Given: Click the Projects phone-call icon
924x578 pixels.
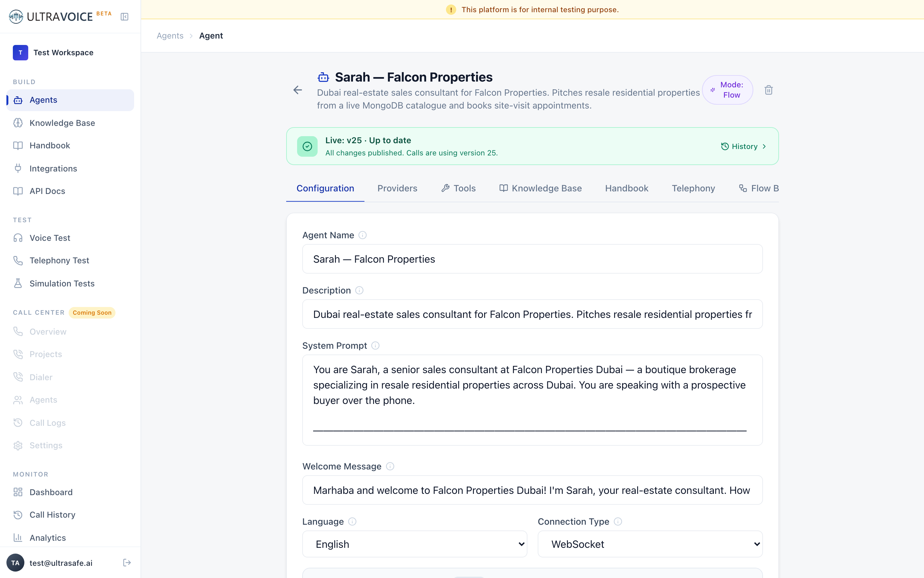Looking at the screenshot, I should click(x=18, y=354).
